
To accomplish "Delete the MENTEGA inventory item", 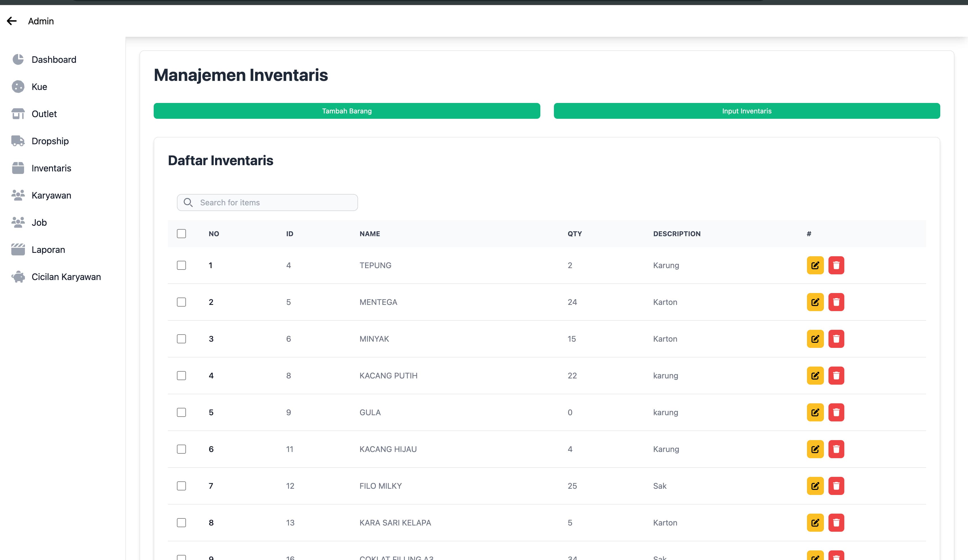I will 836,302.
